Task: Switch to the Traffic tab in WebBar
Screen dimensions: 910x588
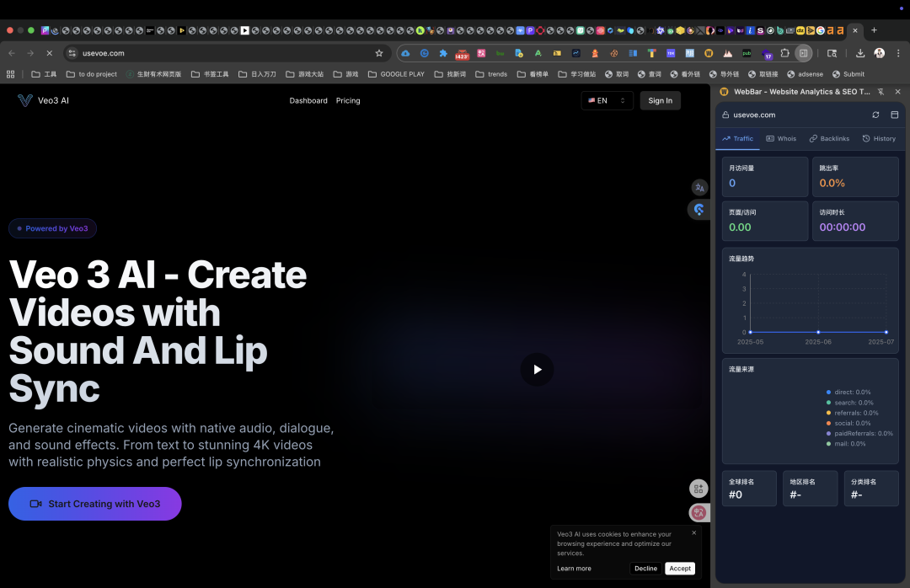Action: pos(737,139)
